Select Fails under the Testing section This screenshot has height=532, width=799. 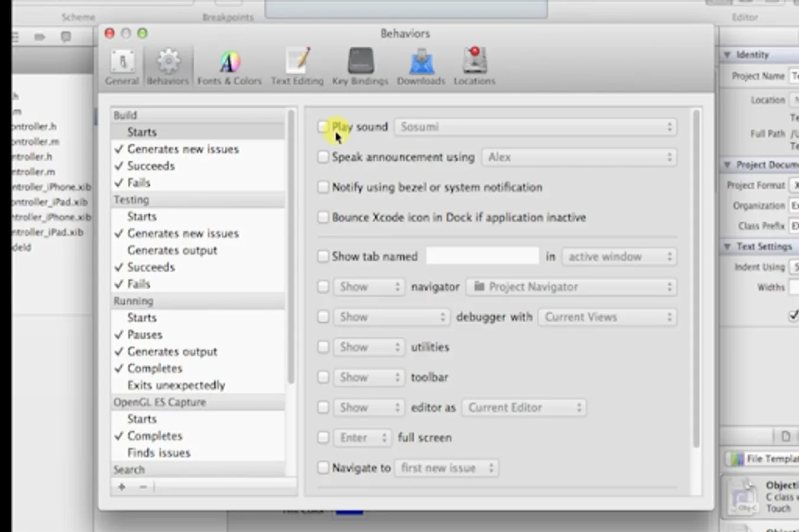coord(198,284)
